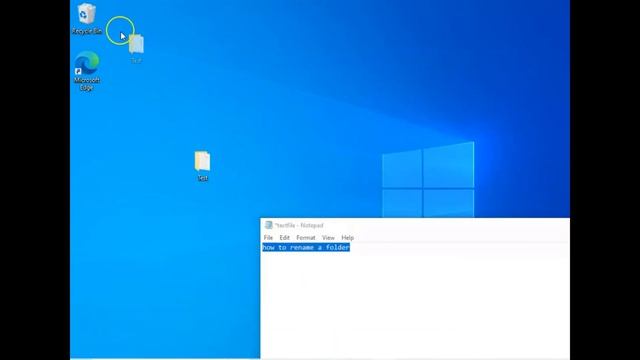Click the 'Test' label under center folder
This screenshot has height=360, width=640.
(x=203, y=178)
